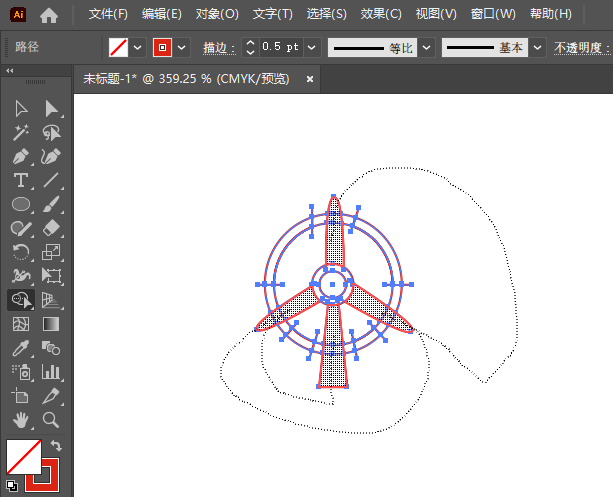The height and width of the screenshot is (497, 613).
Task: Choose the Scale tool
Action: (51, 252)
